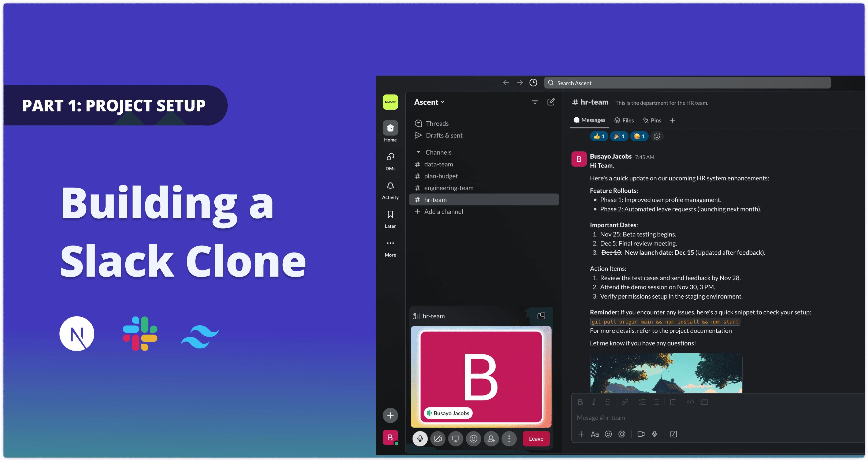Switch to the Files tab
868x461 pixels.
click(x=624, y=120)
